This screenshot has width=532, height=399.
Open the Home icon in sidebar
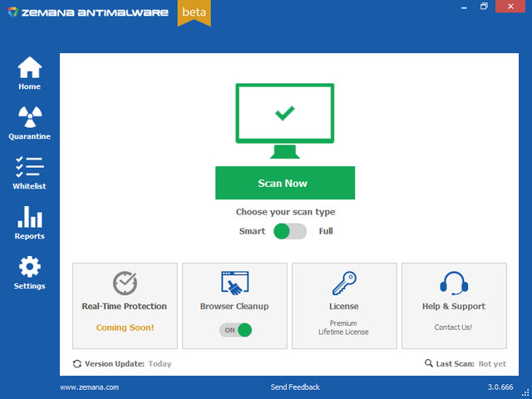coord(29,68)
